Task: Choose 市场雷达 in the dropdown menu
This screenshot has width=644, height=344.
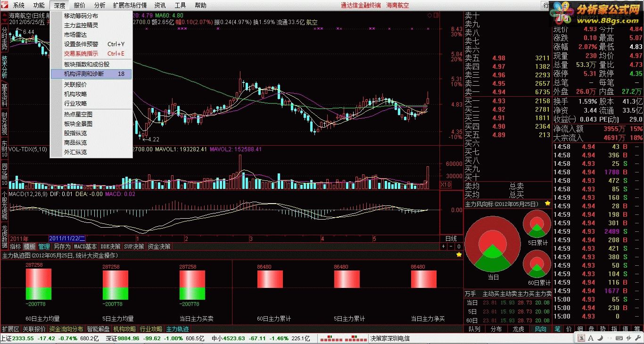Action: coord(91,35)
